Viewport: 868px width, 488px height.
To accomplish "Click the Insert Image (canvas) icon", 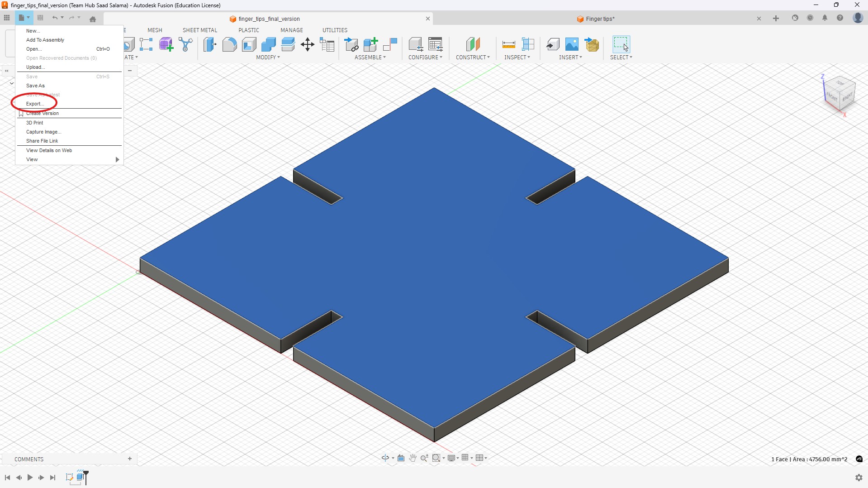I will point(572,44).
